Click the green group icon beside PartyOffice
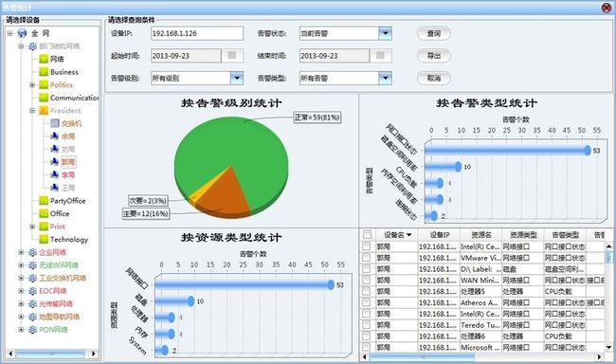 pos(44,201)
